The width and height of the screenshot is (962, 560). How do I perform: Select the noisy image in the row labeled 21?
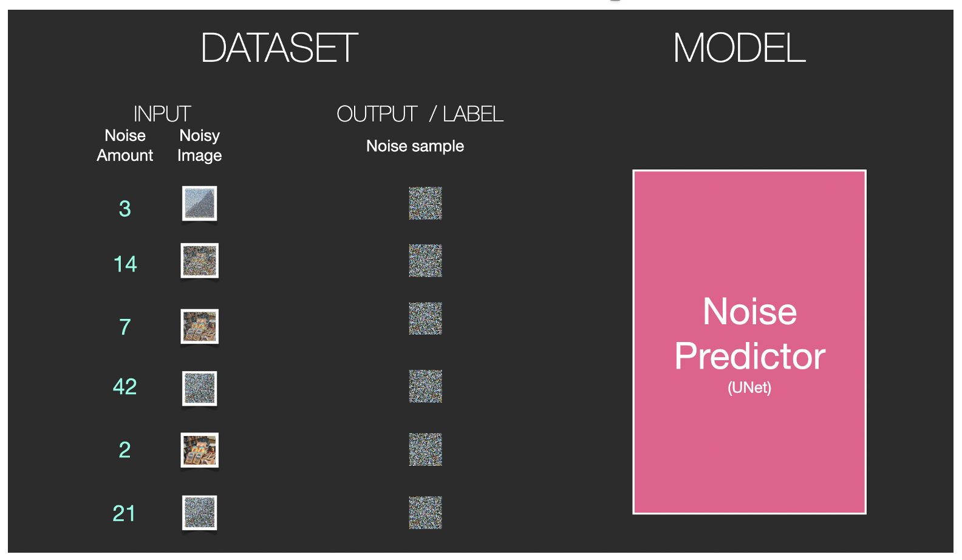coord(200,513)
